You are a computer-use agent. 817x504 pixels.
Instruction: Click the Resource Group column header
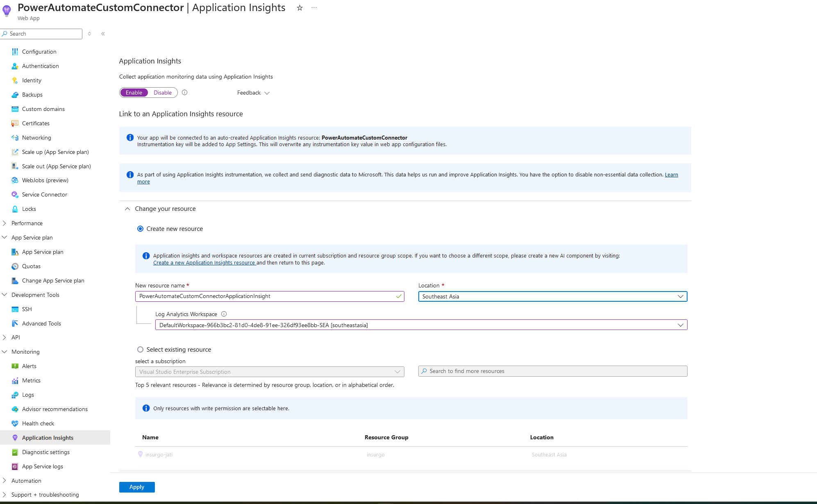[386, 437]
